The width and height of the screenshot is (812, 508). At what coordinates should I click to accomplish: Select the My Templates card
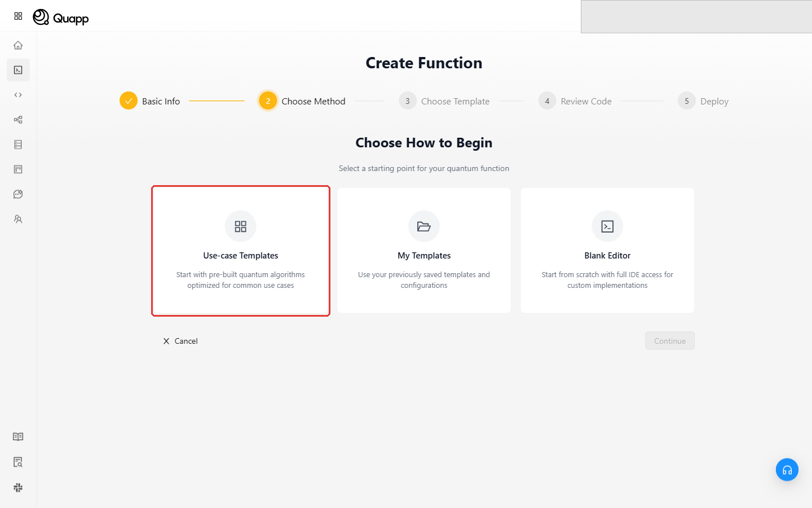tap(424, 251)
